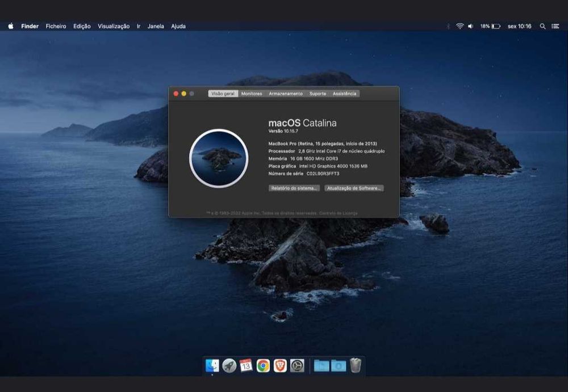This screenshot has height=392, width=568.
Task: Open the Edição menu
Action: [x=82, y=26]
